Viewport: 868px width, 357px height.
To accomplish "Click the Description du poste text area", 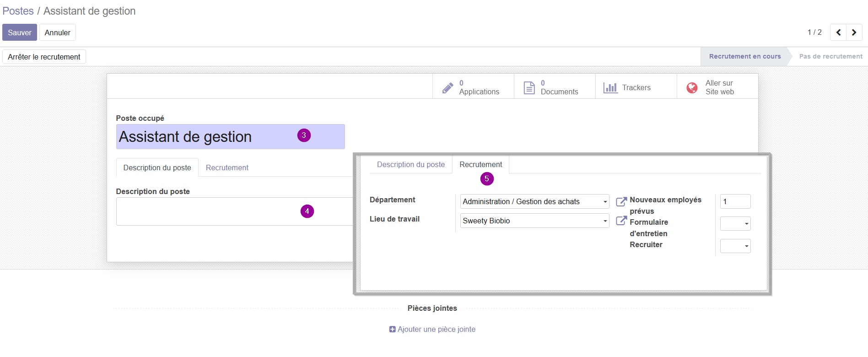I will click(x=235, y=211).
